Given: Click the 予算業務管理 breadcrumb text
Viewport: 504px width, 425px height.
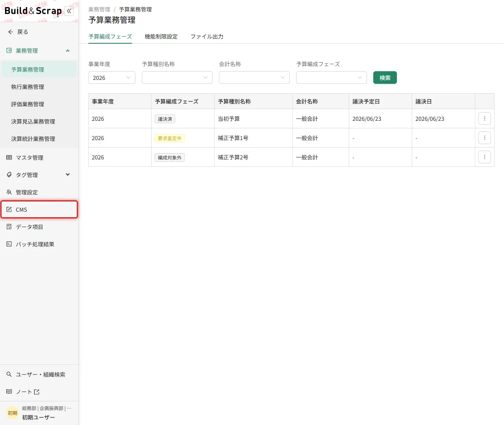Looking at the screenshot, I should pos(135,9).
